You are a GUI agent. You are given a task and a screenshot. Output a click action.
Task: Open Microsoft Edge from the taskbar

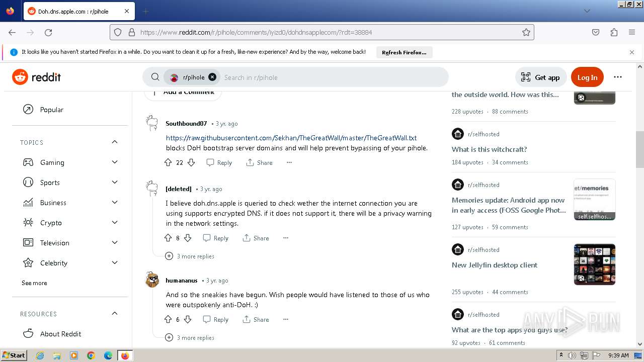click(x=108, y=355)
